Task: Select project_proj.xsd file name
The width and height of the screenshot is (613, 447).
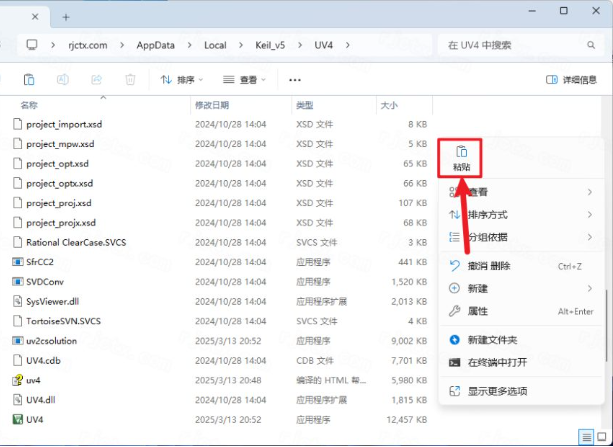Action: point(59,203)
